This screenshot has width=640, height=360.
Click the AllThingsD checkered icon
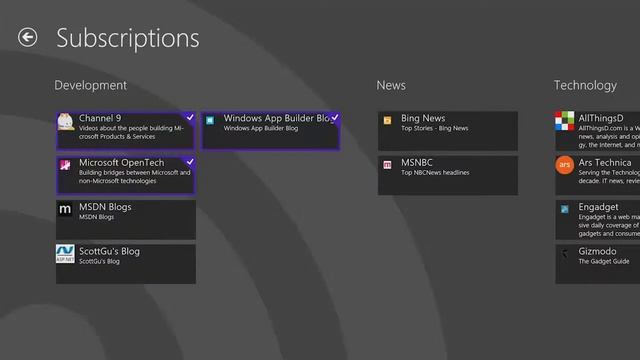pyautogui.click(x=564, y=121)
